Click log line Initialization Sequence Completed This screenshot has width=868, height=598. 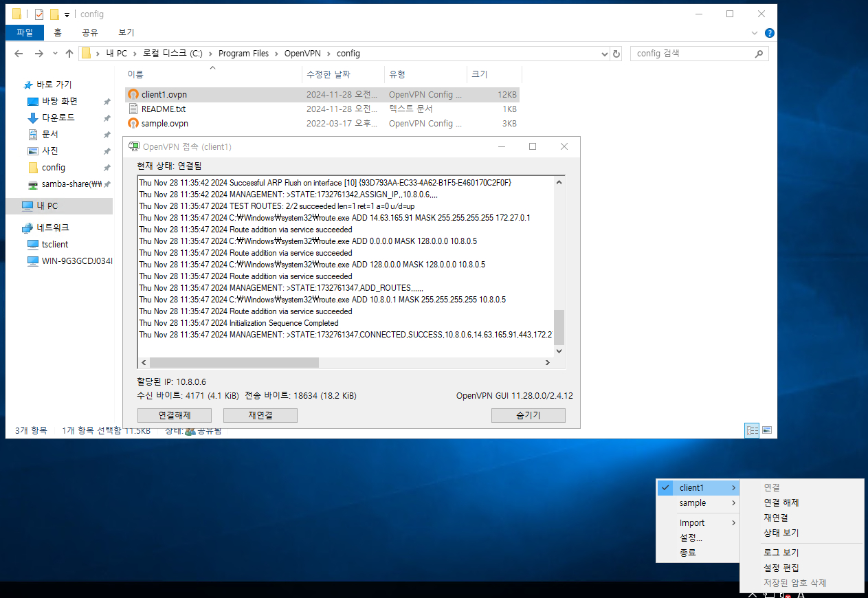[x=238, y=323]
